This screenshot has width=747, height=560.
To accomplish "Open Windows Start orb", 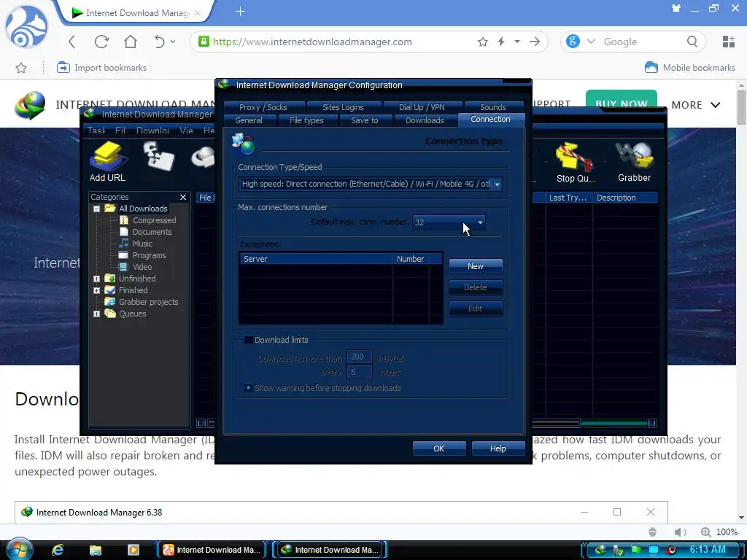I will (x=18, y=549).
